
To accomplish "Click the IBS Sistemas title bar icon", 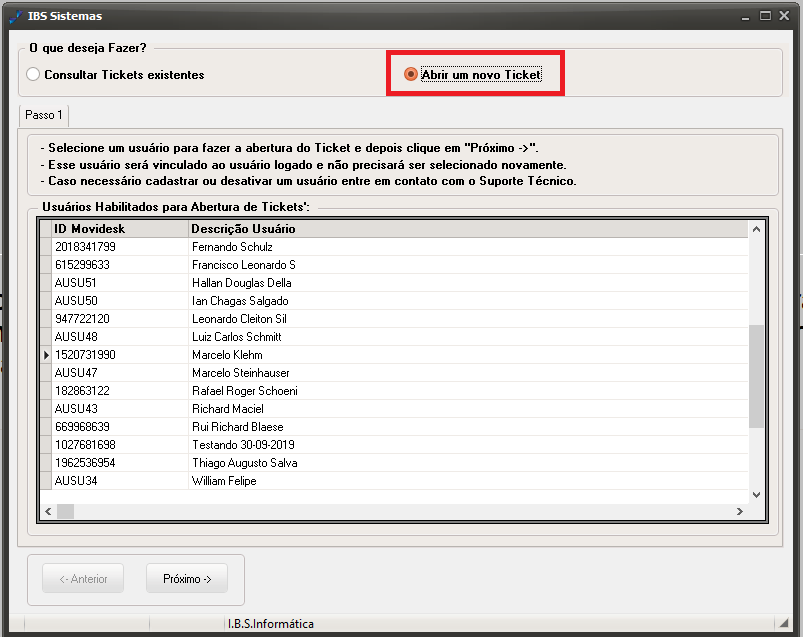I will 16,16.
